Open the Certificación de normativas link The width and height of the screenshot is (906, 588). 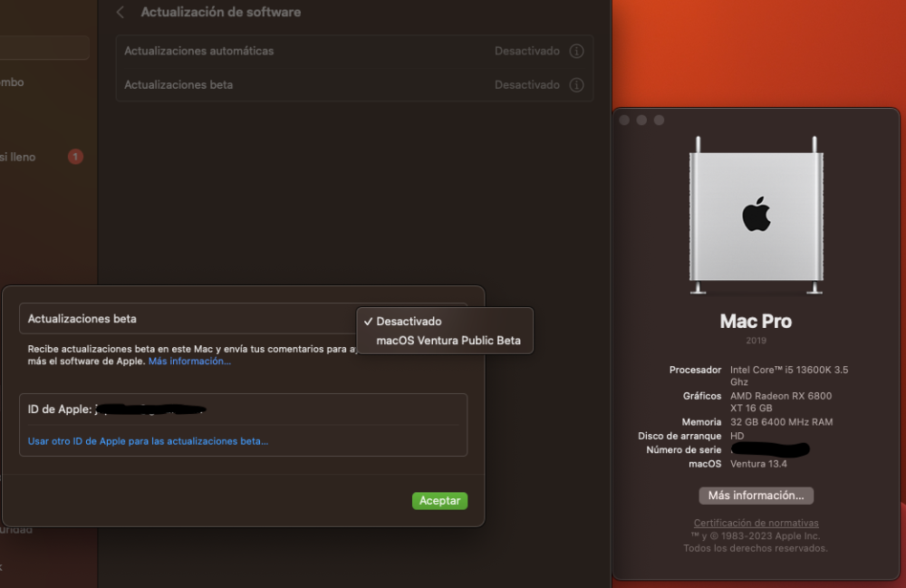(756, 523)
